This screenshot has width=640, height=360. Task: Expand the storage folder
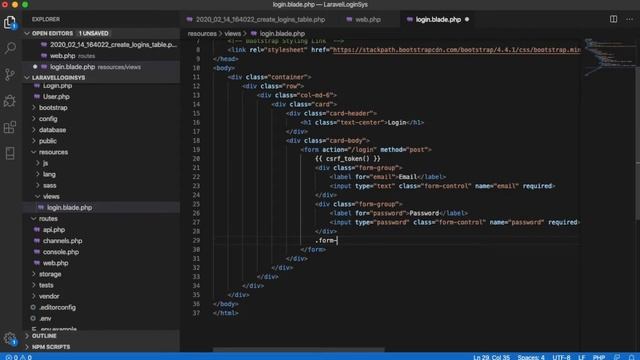coord(50,274)
